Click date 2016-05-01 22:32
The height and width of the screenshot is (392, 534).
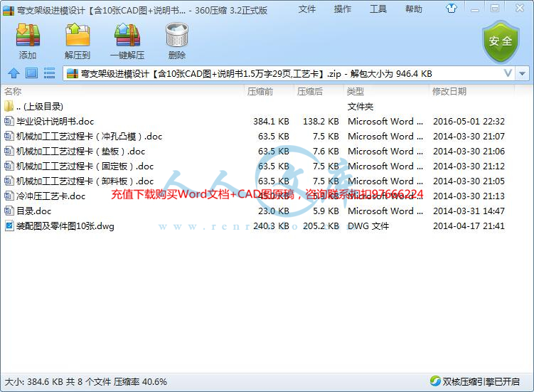pyautogui.click(x=469, y=122)
